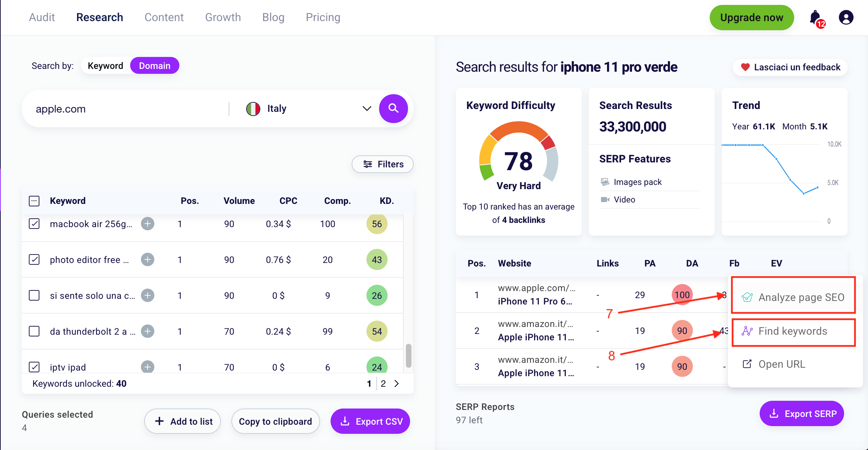868x450 pixels.
Task: Click the Video SERP feature icon
Action: pyautogui.click(x=605, y=199)
